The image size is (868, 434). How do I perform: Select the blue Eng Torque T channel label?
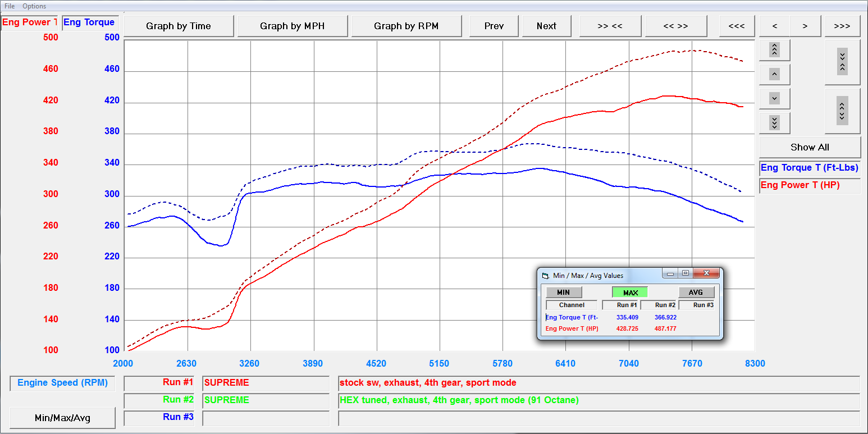point(810,168)
